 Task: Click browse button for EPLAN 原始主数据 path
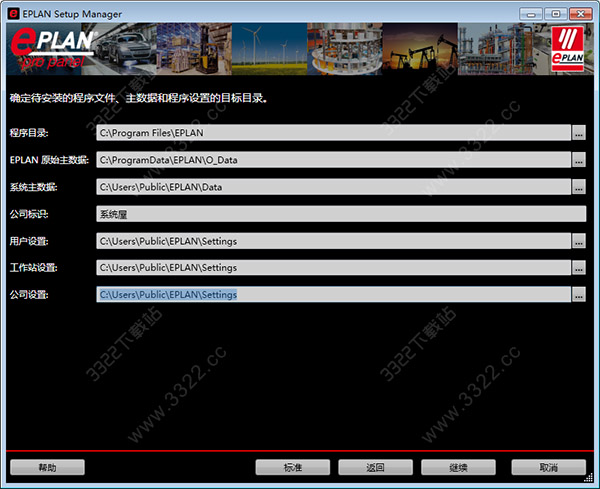pyautogui.click(x=579, y=160)
